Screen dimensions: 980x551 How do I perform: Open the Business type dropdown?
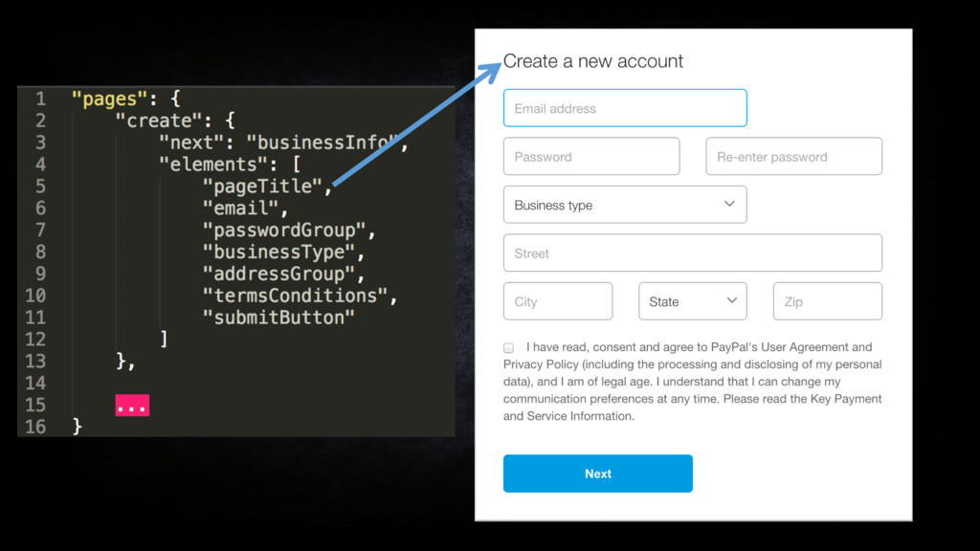(x=625, y=205)
